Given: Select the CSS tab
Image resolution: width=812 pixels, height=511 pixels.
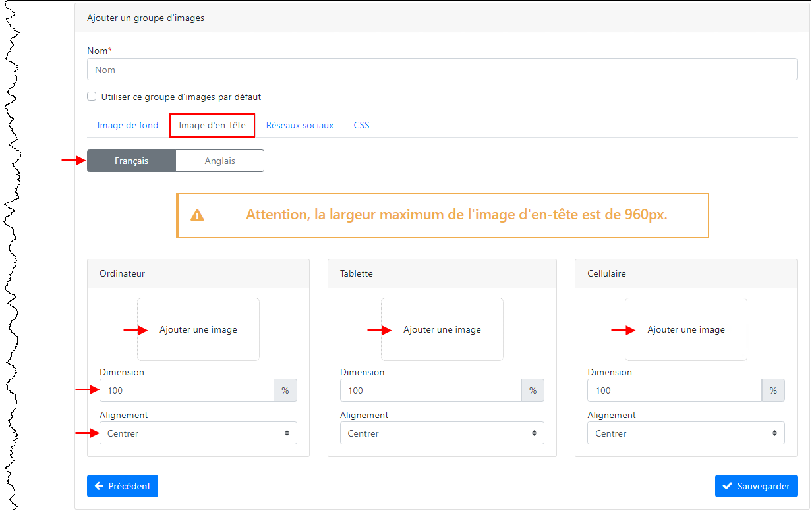Looking at the screenshot, I should click(x=361, y=124).
